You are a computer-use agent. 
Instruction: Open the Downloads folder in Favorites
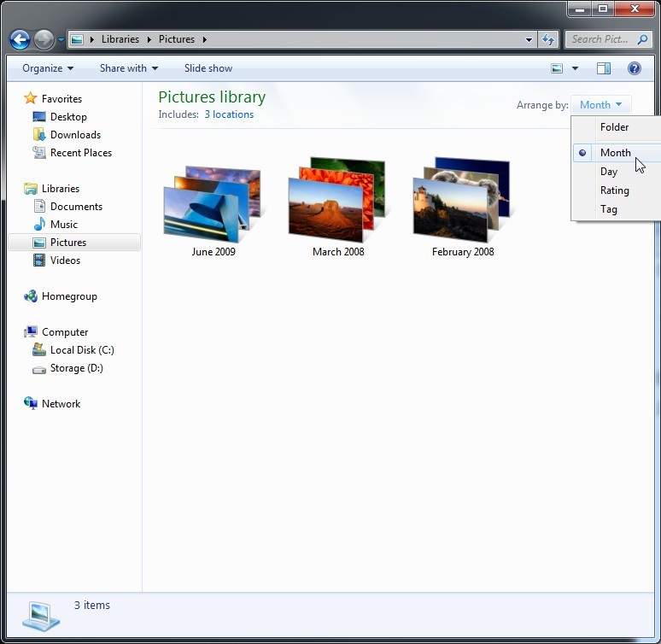click(75, 135)
